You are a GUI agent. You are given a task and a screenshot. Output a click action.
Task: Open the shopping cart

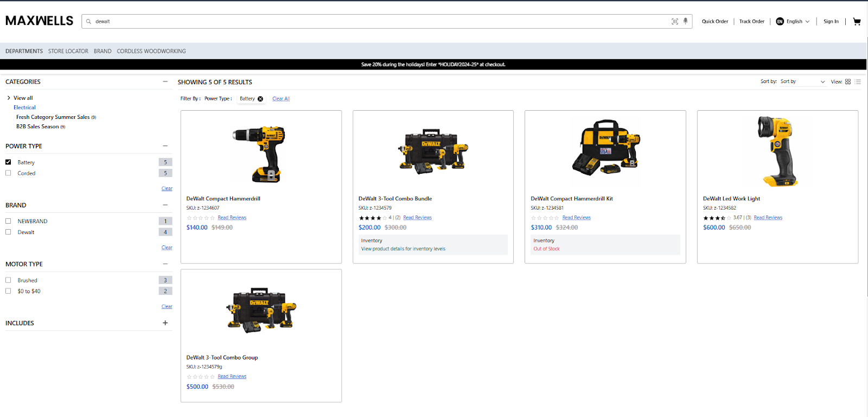click(857, 22)
